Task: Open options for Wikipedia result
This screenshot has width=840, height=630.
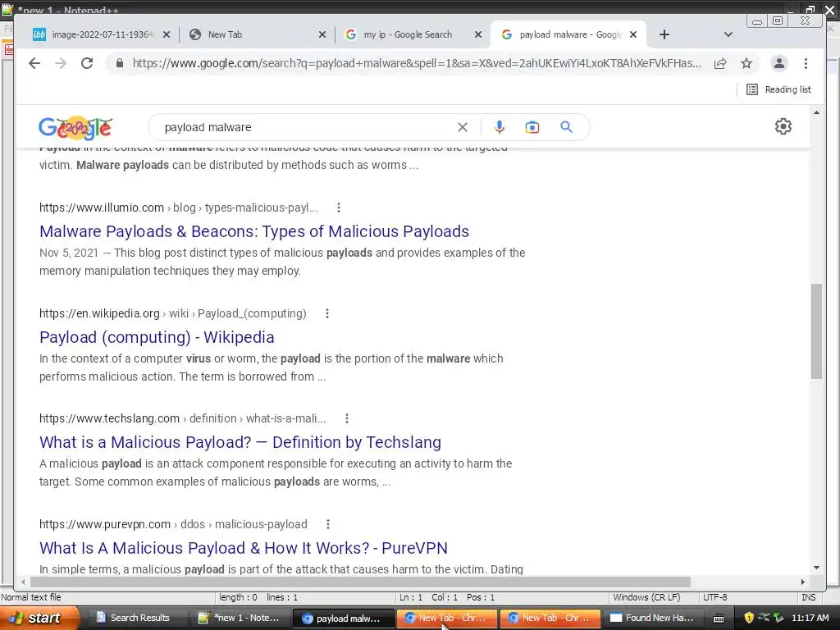Action: coord(327,313)
